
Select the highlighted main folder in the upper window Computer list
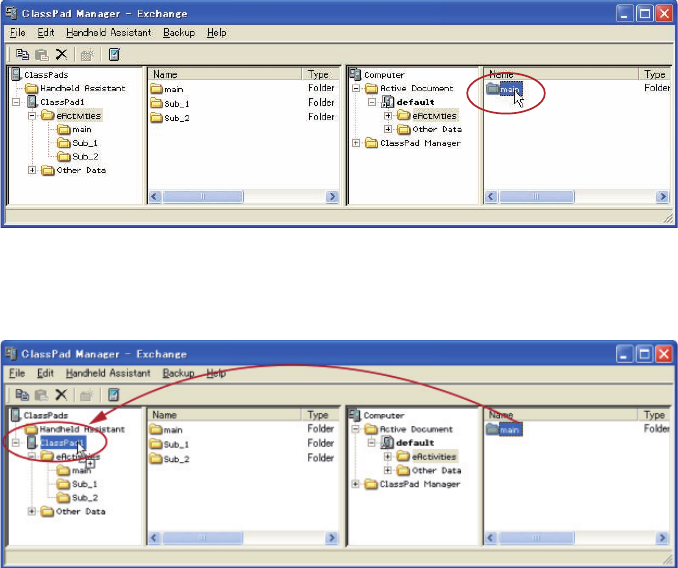[x=504, y=89]
